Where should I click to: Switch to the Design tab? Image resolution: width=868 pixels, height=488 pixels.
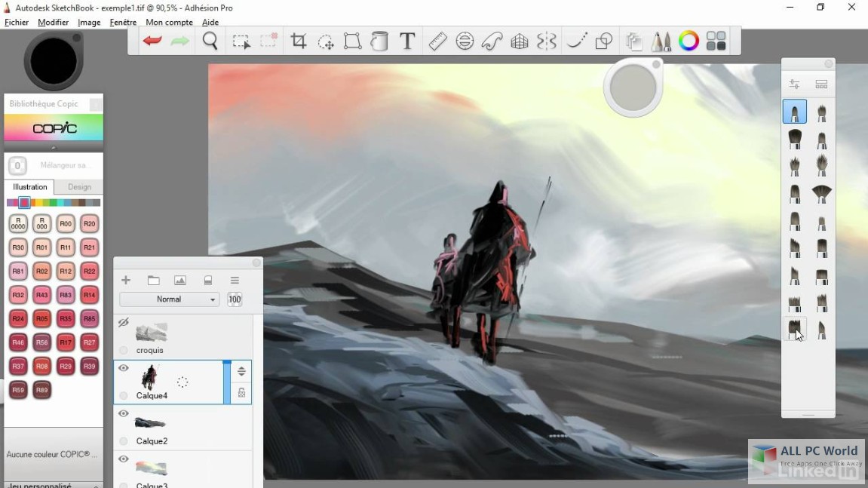(x=79, y=186)
